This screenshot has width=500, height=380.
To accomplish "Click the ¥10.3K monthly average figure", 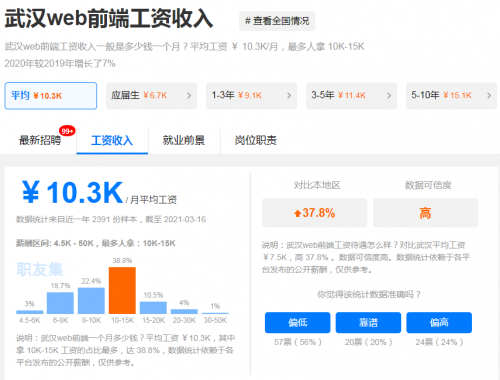I will 73,192.
